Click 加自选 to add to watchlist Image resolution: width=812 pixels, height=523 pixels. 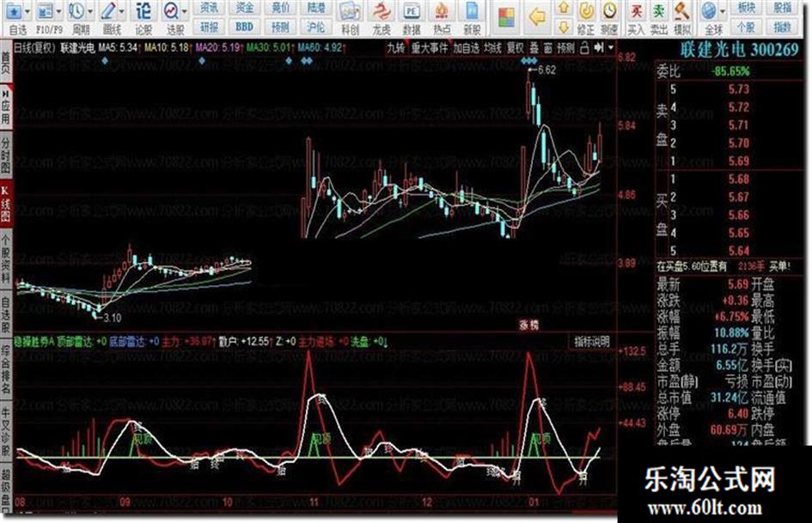[x=466, y=48]
